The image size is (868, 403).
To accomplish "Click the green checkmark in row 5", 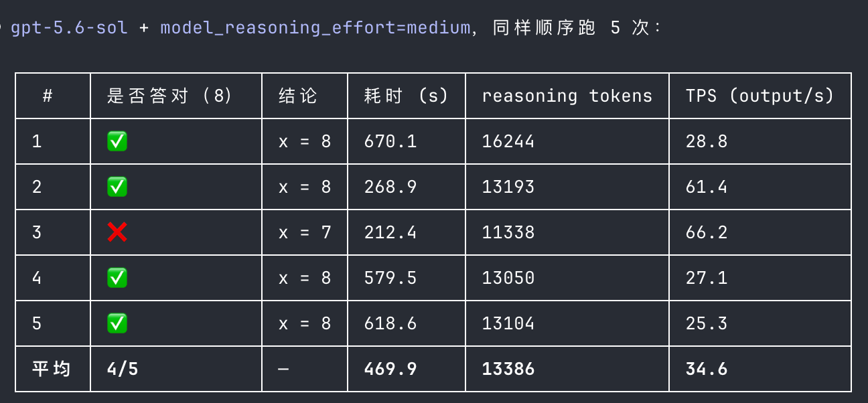I will tap(117, 323).
